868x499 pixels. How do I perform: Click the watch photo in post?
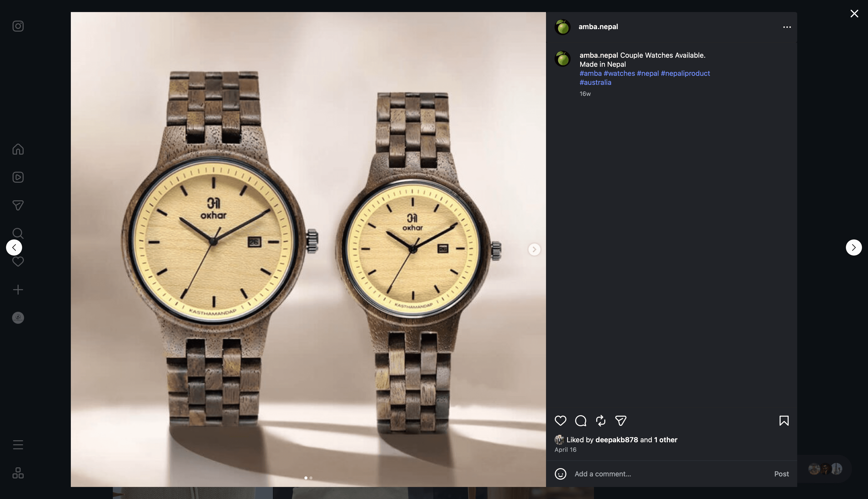coord(308,249)
